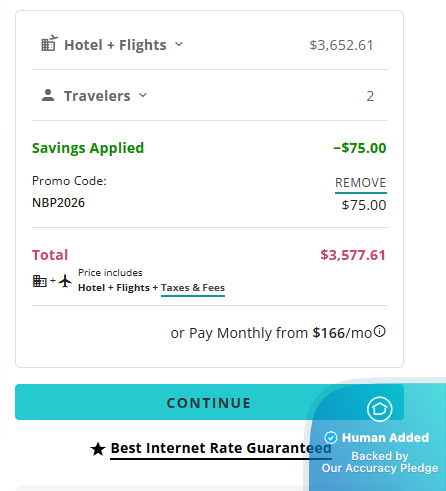446x491 pixels.
Task: Expand the Travelers chevron
Action: click(x=143, y=95)
